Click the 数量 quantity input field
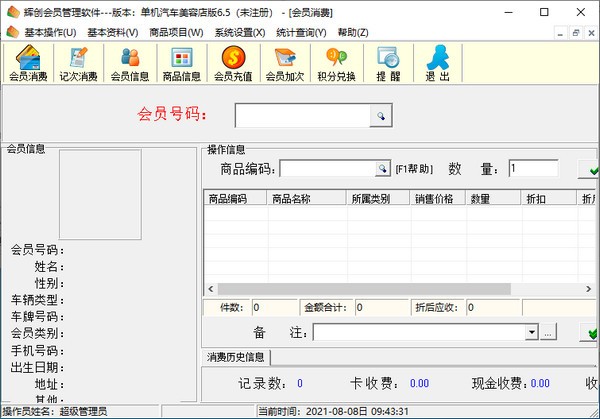This screenshot has height=419, width=600. [532, 169]
